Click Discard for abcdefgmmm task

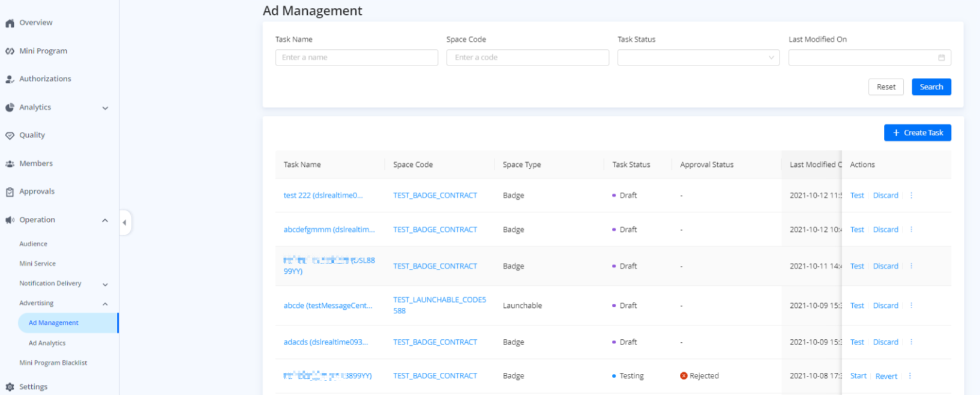885,230
